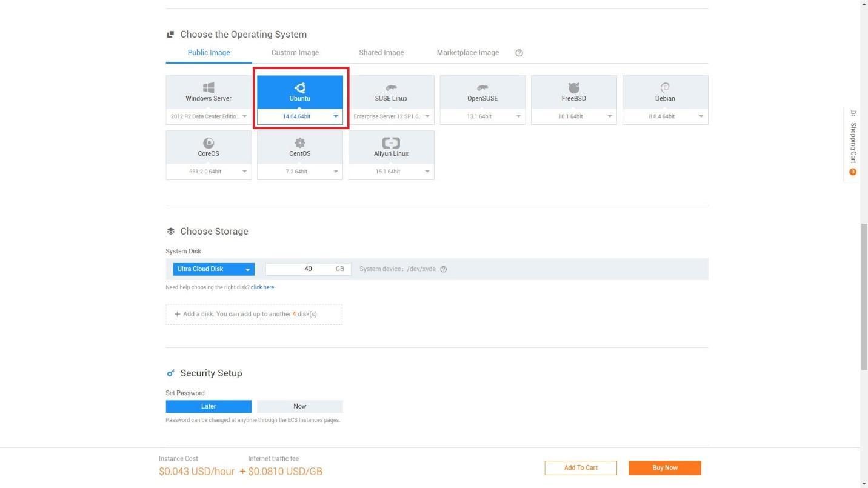Select the CentOS logo icon
Image resolution: width=868 pixels, height=488 pixels.
(x=300, y=143)
